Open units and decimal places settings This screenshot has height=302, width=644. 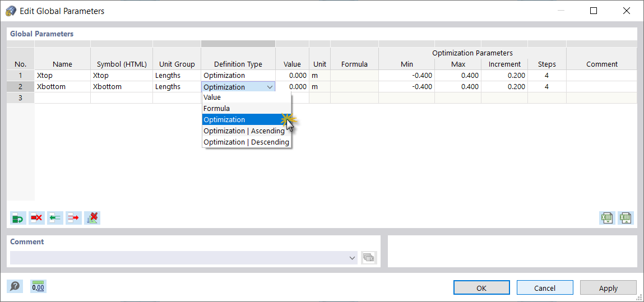[38, 286]
